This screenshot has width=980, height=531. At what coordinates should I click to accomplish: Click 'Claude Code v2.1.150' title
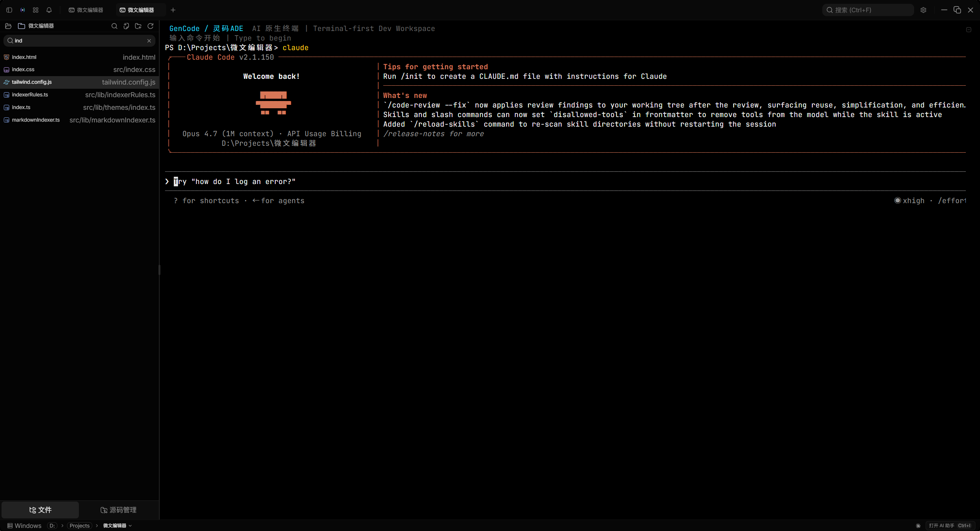[x=230, y=57]
